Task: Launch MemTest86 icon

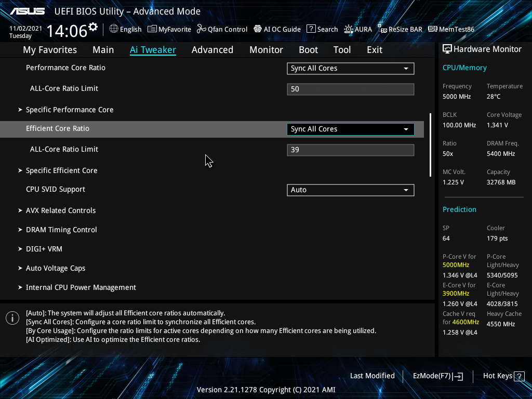Action: pos(433,29)
